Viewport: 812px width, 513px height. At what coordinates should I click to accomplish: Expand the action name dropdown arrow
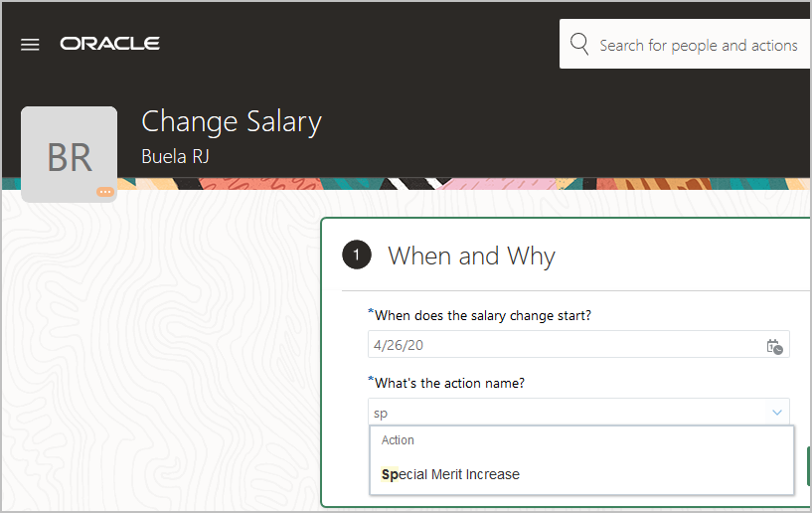[776, 412]
